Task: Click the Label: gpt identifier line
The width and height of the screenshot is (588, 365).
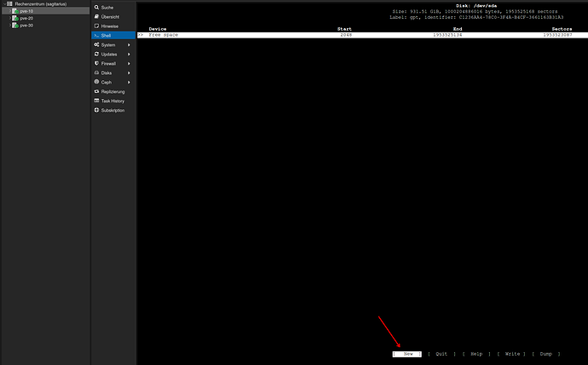Action: [x=476, y=17]
